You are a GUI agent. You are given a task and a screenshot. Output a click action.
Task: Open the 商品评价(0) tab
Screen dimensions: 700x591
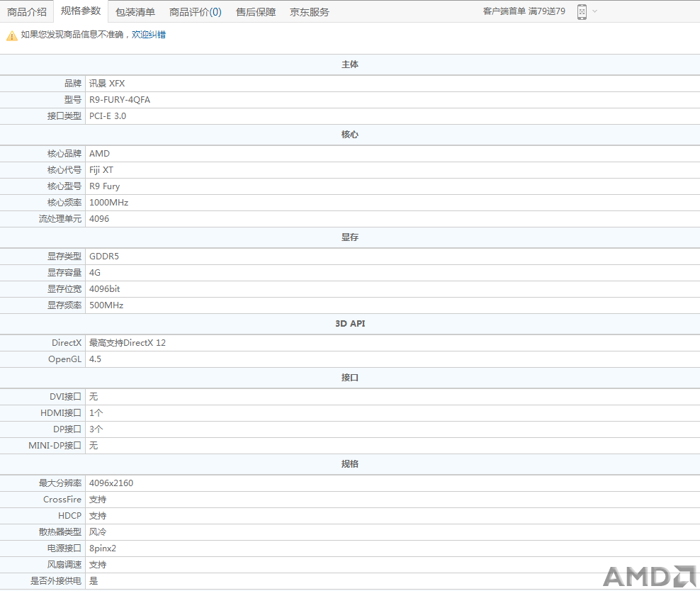point(195,12)
